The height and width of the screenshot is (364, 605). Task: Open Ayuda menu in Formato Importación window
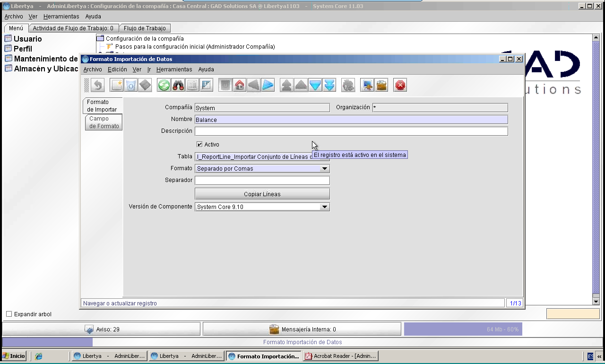206,69
